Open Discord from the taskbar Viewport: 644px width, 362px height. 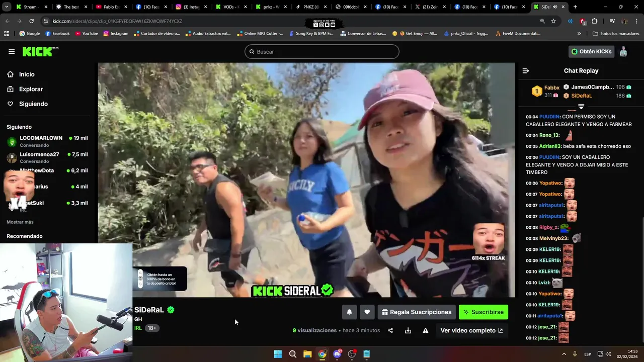click(x=337, y=354)
